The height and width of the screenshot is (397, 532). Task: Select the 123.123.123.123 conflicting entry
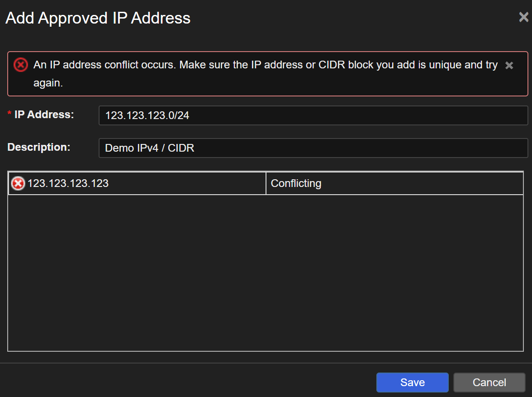(x=68, y=183)
